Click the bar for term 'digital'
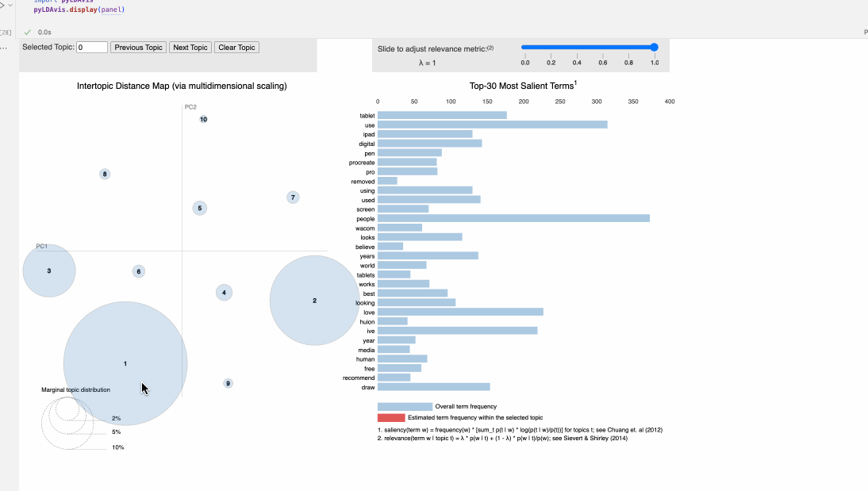Viewport: 868px width, 491px height. click(429, 144)
